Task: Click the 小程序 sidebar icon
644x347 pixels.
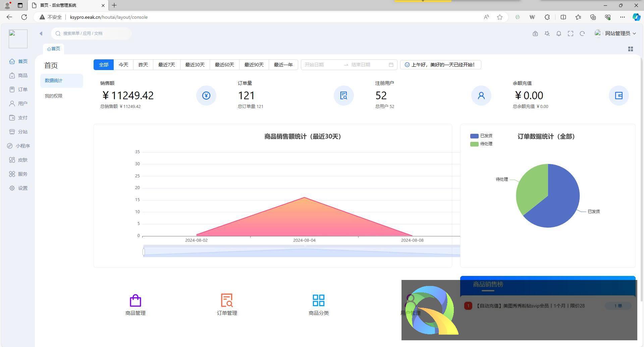Action: tap(10, 146)
